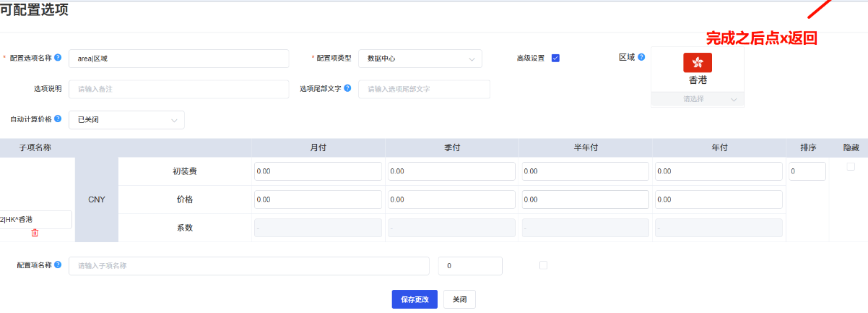This screenshot has height=313, width=868.
Task: Click the 排序 input in the table row
Action: (x=807, y=171)
